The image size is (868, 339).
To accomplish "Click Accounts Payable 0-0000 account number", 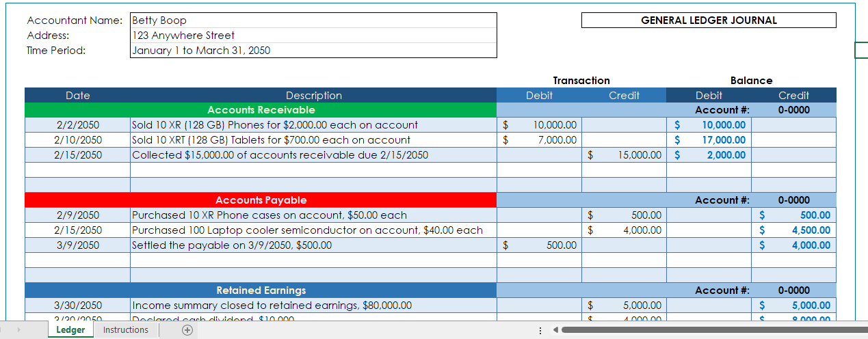I will 793,200.
